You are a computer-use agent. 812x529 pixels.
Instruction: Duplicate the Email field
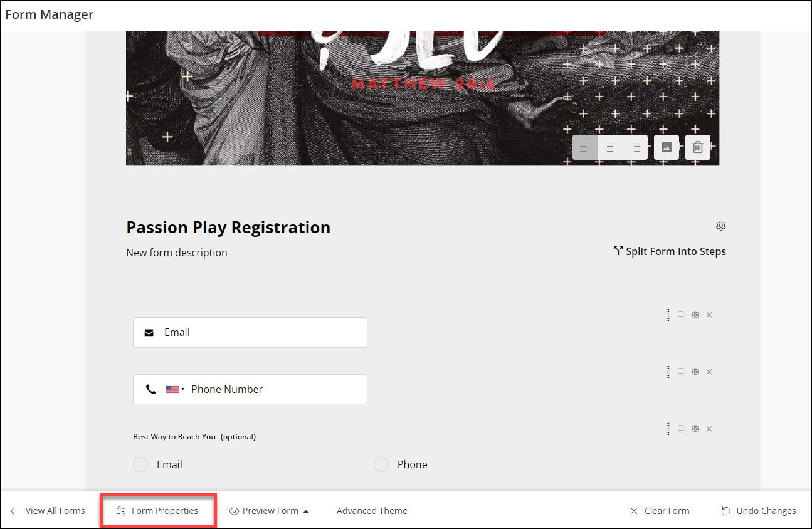[682, 315]
